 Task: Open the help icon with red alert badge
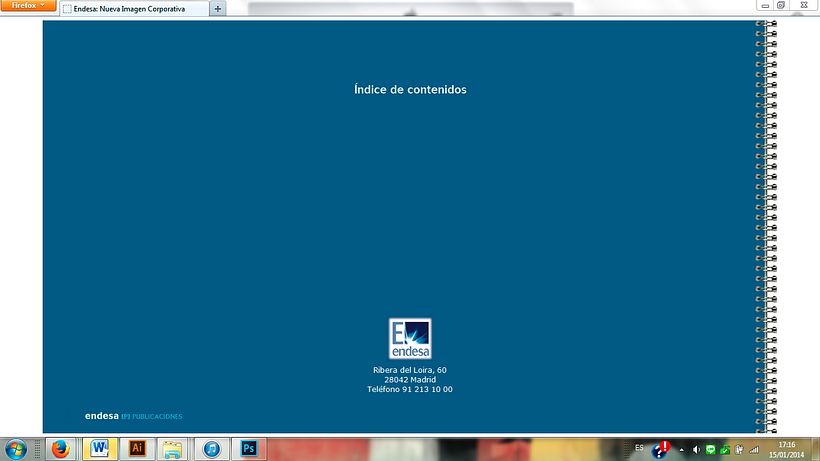[x=660, y=450]
